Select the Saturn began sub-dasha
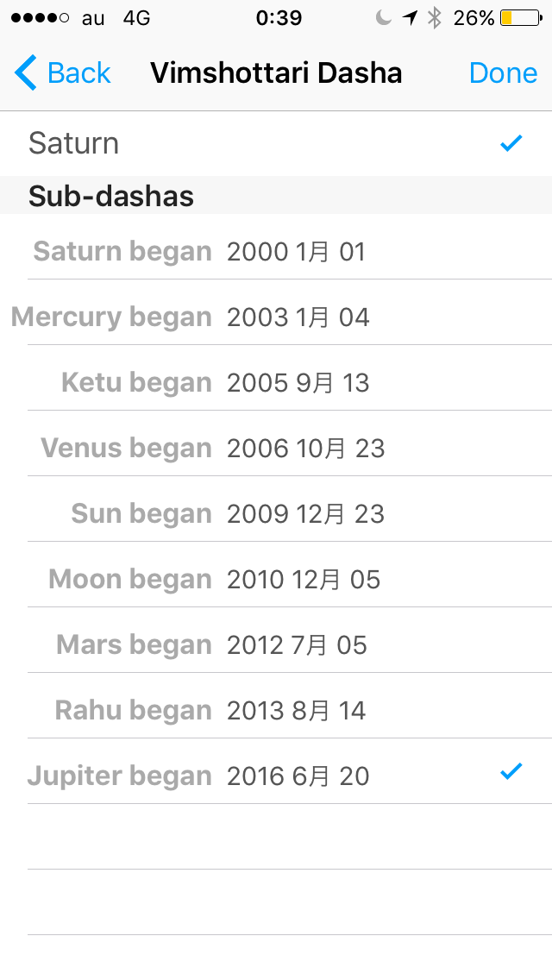The height and width of the screenshot is (980, 552). tap(276, 252)
